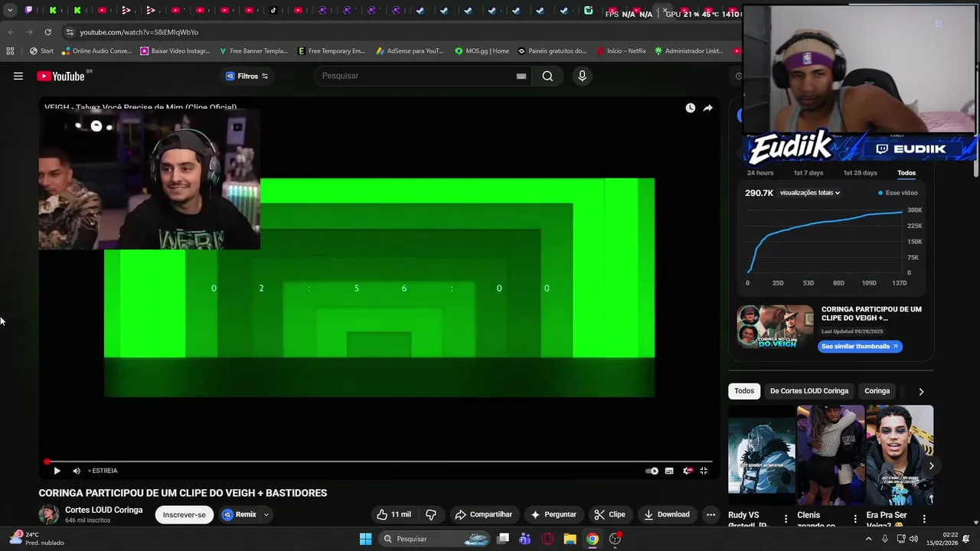
Task: Open the Chrome tab search dropdown
Action: [10, 11]
